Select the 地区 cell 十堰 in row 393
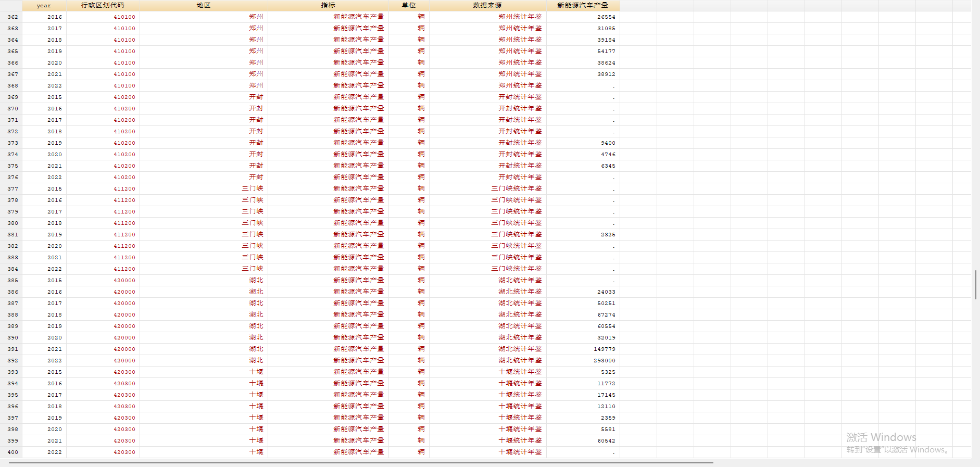The height and width of the screenshot is (467, 980). click(256, 372)
